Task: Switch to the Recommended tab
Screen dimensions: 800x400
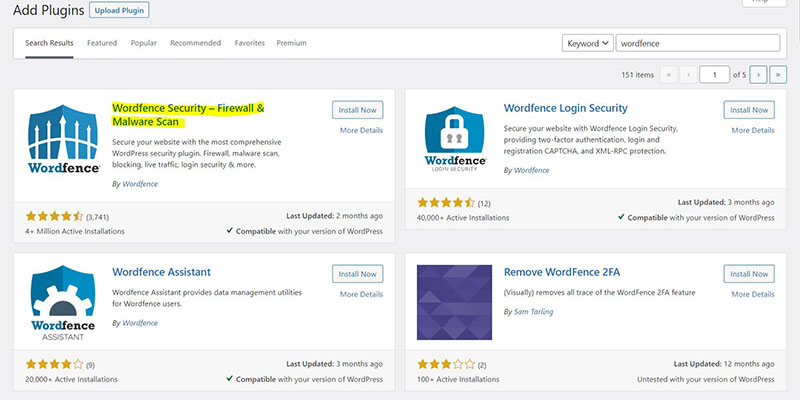Action: coord(195,43)
